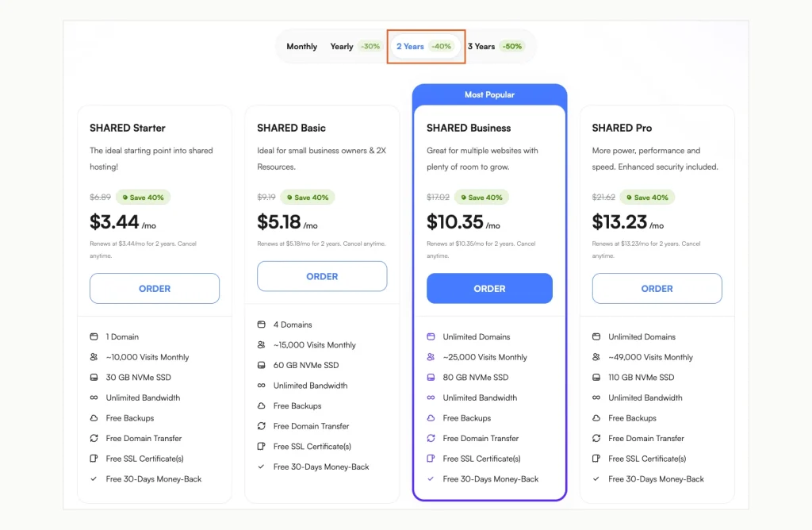Screen dimensions: 812x530
Task: Click the storage icon beside 110 GB NVMe SSD
Action: click(x=596, y=377)
